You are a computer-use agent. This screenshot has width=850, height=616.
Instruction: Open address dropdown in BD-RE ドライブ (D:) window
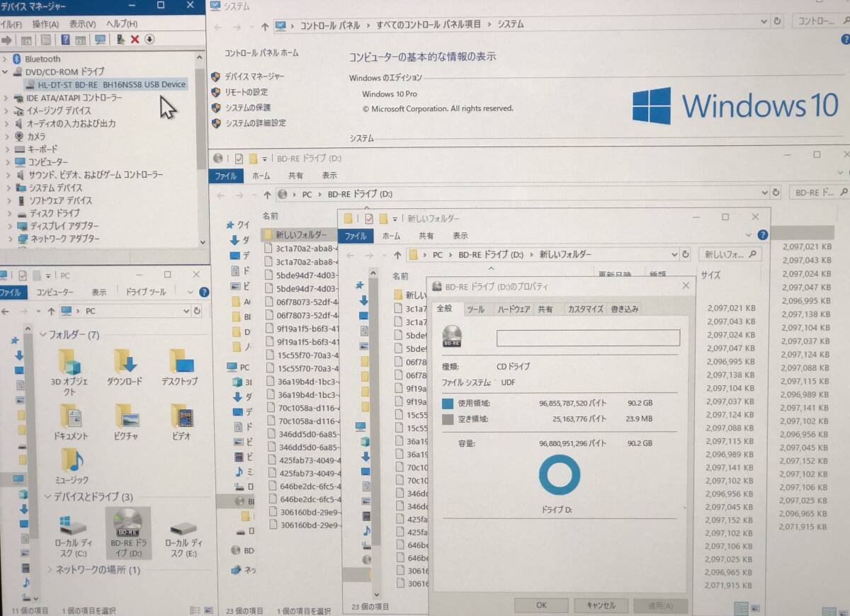point(764,193)
